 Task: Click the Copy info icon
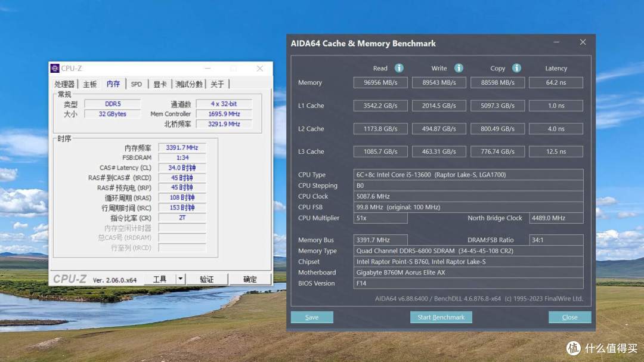(516, 68)
